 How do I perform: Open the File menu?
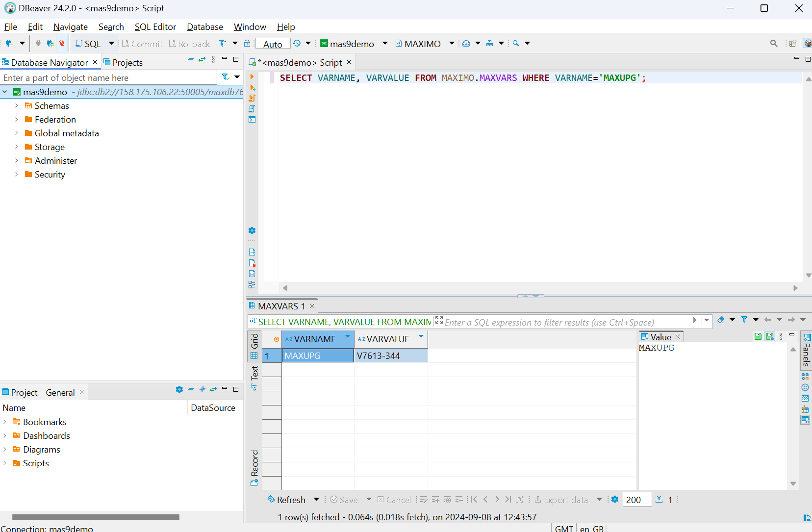(11, 27)
